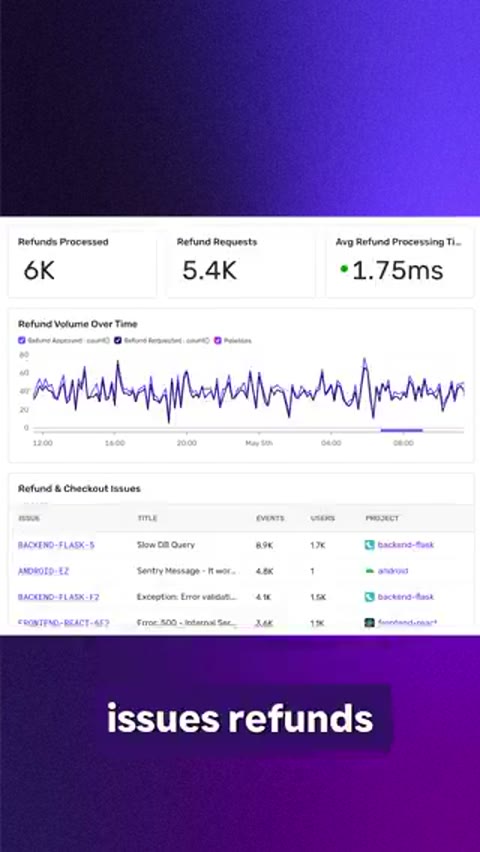Click the 12:00 time axis label

[43, 443]
